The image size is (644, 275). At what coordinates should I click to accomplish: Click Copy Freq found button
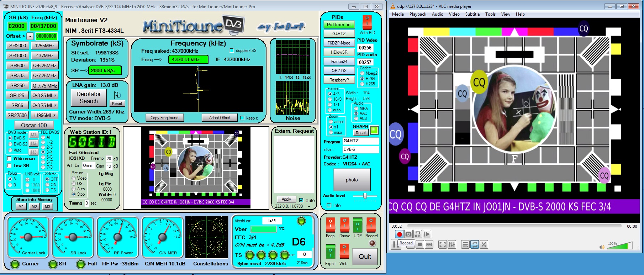click(164, 118)
